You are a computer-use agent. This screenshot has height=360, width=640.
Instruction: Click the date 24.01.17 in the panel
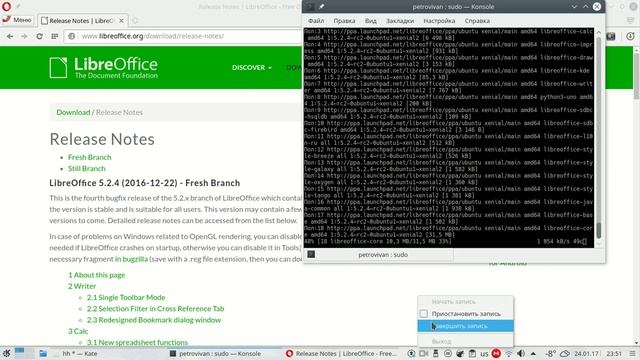pos(586,353)
